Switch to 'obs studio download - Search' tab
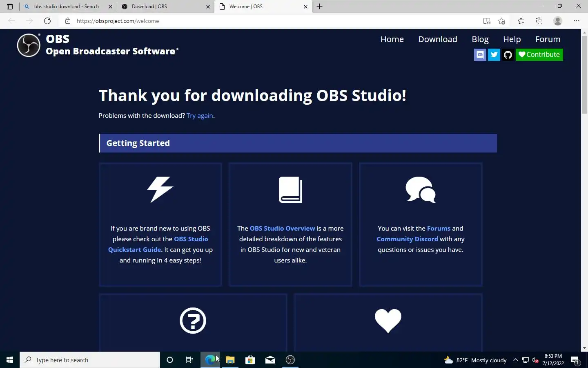This screenshot has height=368, width=588. [67, 7]
